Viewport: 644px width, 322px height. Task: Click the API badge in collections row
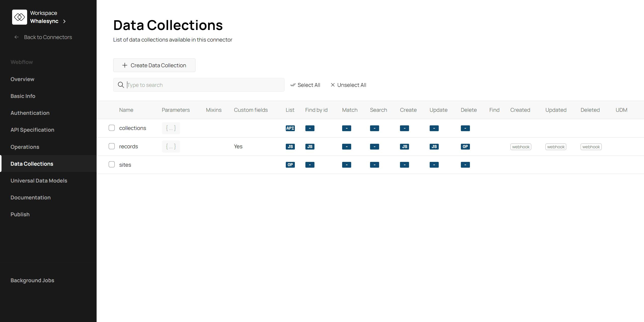point(290,128)
